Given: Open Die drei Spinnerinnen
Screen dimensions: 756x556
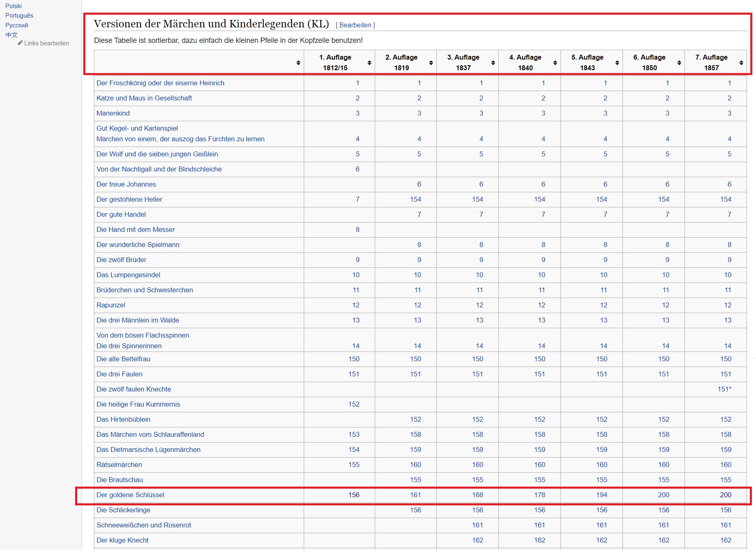Looking at the screenshot, I should click(x=129, y=346).
